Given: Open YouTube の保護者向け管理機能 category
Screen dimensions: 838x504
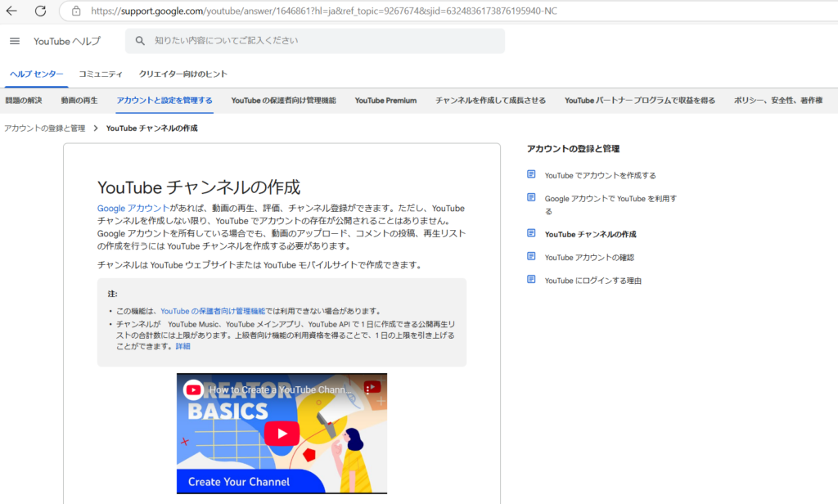Looking at the screenshot, I should tap(283, 101).
